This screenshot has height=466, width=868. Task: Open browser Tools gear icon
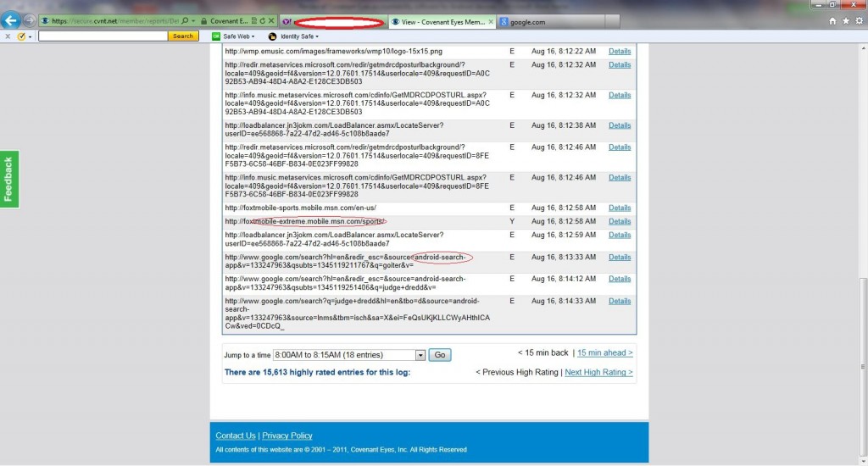pos(860,21)
